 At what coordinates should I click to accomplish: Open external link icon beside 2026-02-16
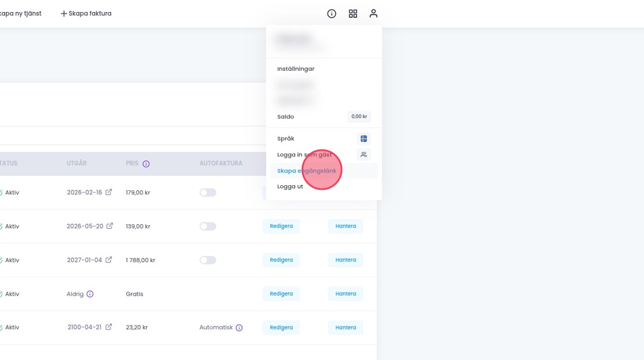click(x=109, y=193)
